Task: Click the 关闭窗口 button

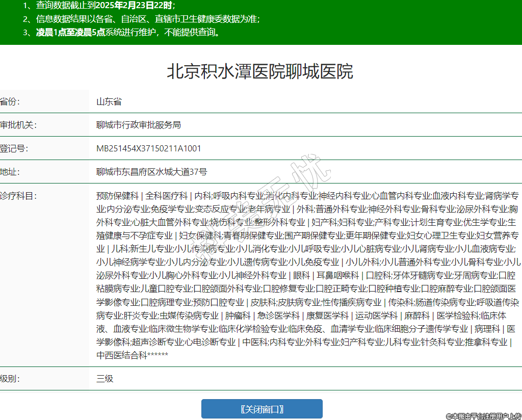Action: pos(262,409)
